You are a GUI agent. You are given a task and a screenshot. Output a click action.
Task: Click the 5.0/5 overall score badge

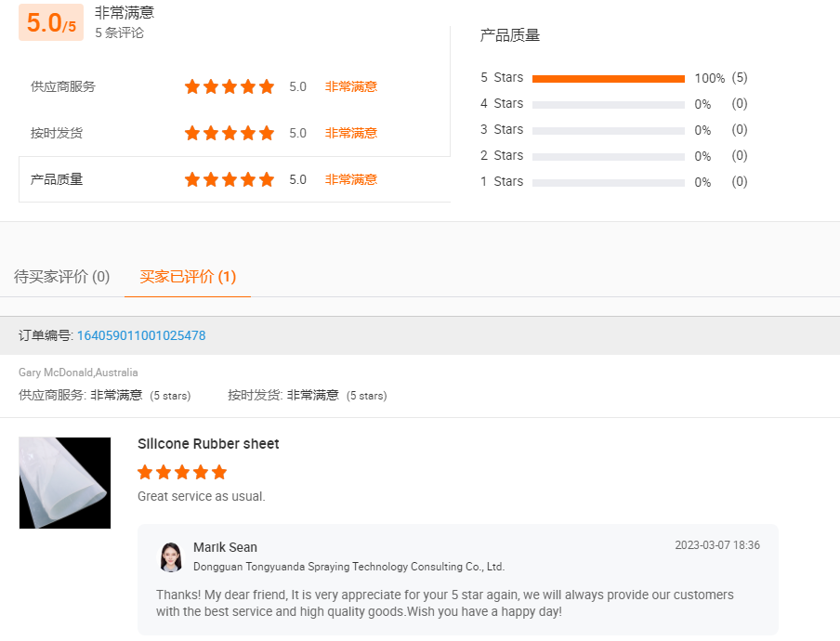click(51, 23)
